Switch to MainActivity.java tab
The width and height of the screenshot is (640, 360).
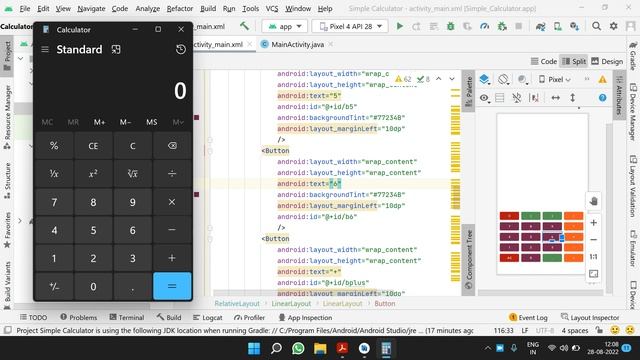pos(297,44)
